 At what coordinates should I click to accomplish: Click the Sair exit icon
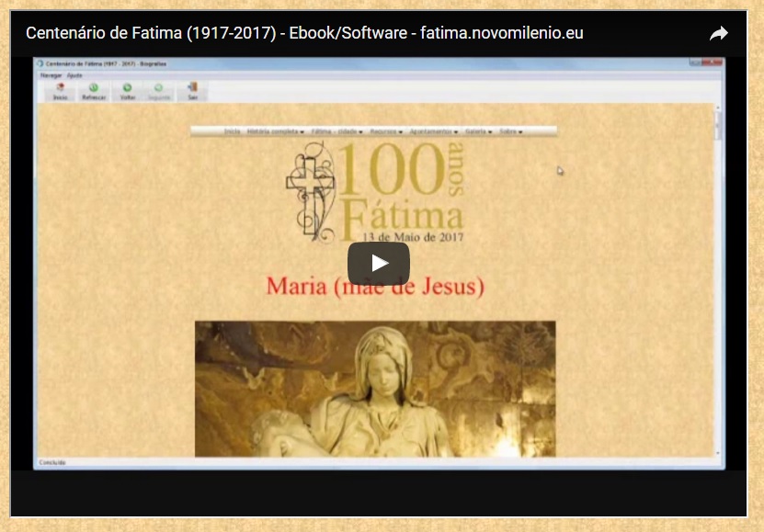tap(192, 91)
